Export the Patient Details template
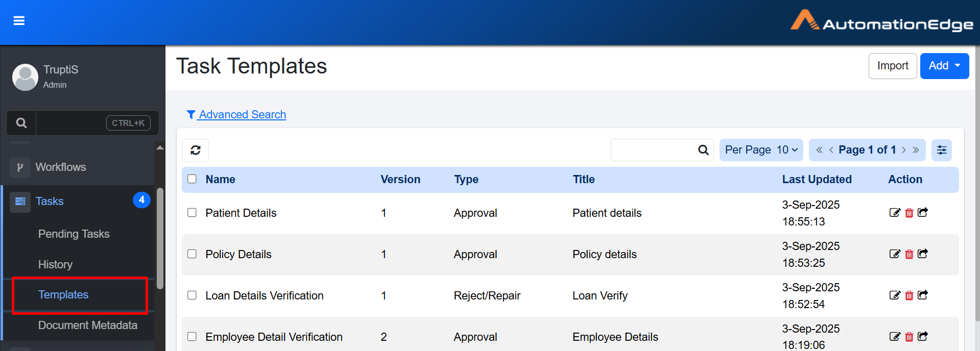This screenshot has width=980, height=351. click(x=922, y=212)
